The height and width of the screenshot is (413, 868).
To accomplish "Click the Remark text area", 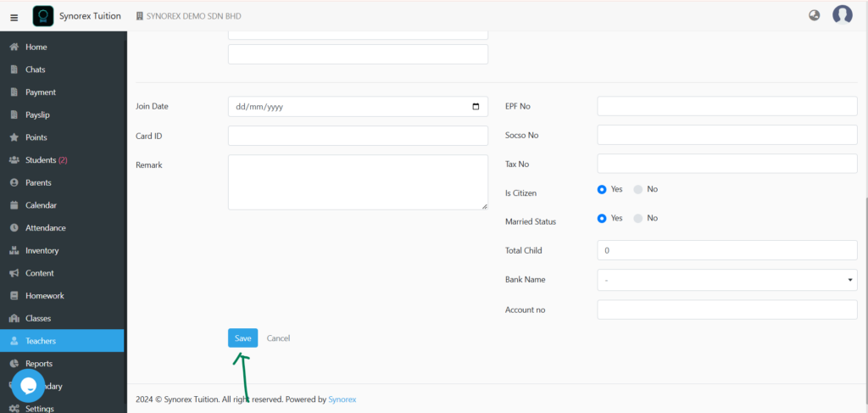I will [x=358, y=182].
